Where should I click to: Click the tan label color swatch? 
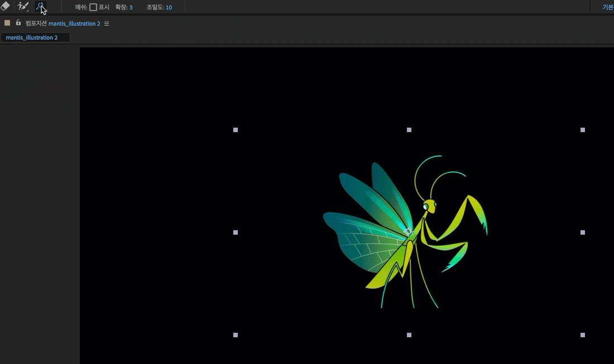[7, 23]
